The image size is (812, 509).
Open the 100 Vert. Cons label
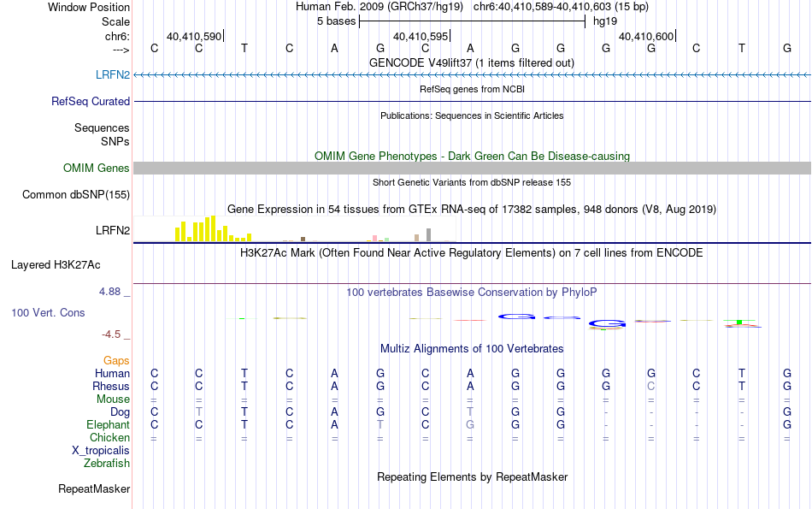tap(48, 312)
